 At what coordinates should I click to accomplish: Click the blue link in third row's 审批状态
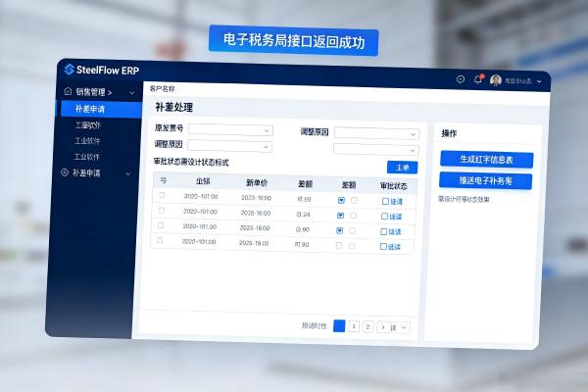[395, 232]
